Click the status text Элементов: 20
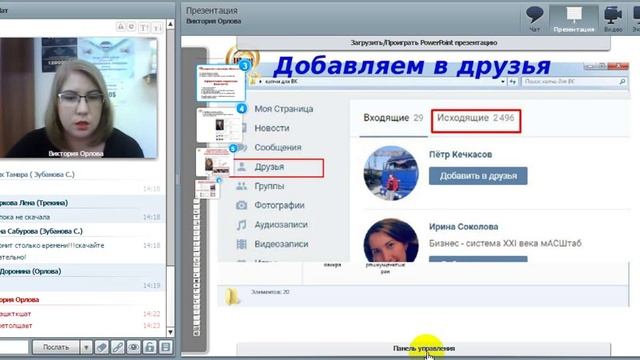This screenshot has height=360, width=640. (270, 292)
